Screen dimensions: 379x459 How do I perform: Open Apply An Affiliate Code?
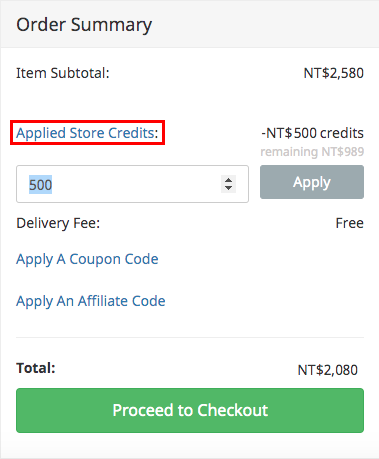[91, 301]
